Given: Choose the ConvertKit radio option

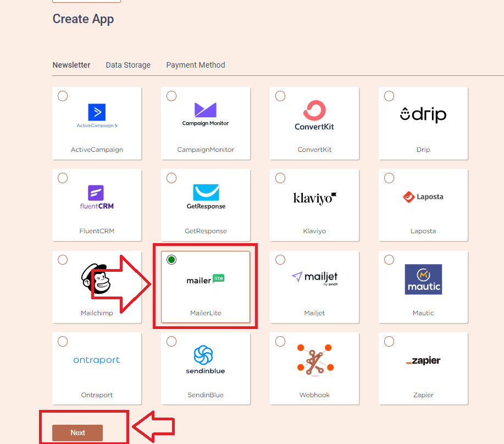Looking at the screenshot, I should pos(280,96).
